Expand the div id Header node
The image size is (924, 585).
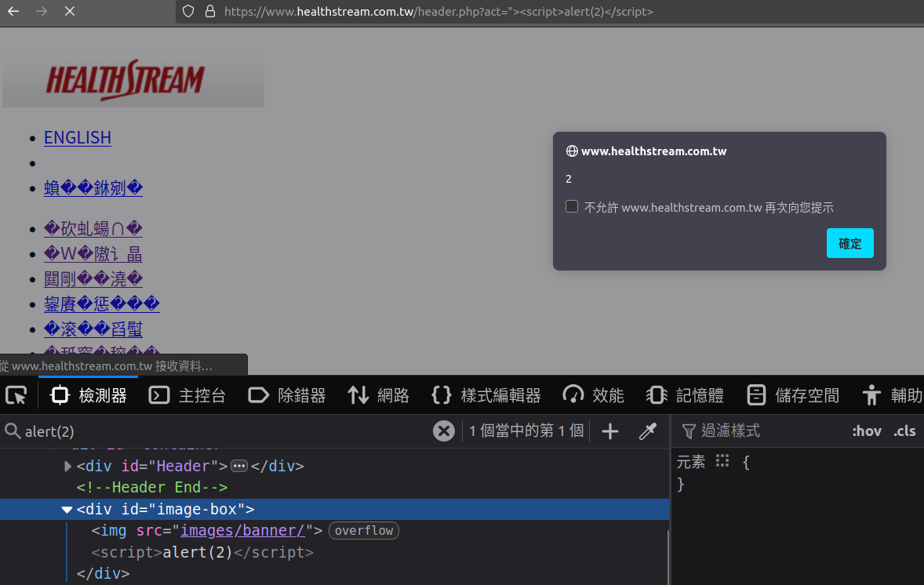(x=67, y=466)
